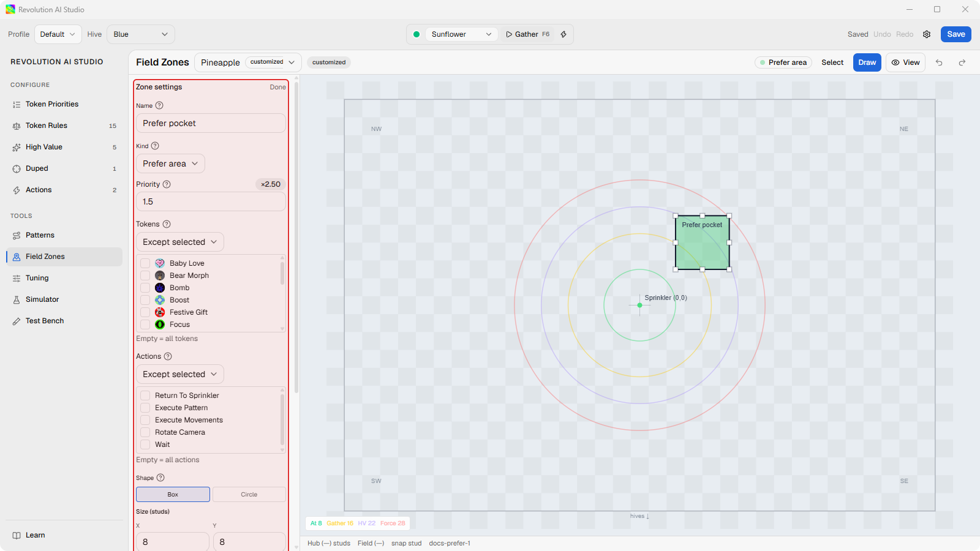Open Token Priorities in sidebar
This screenshot has width=980, height=551.
coord(64,104)
